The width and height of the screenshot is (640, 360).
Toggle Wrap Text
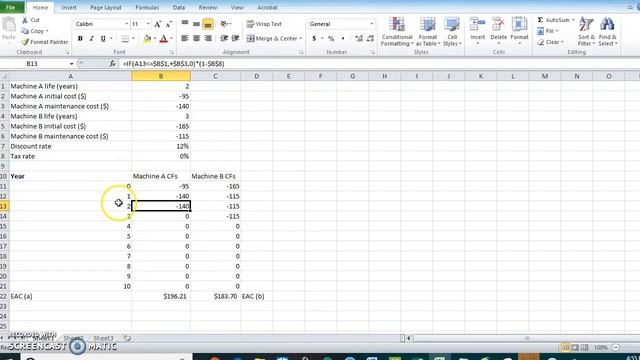pyautogui.click(x=264, y=24)
